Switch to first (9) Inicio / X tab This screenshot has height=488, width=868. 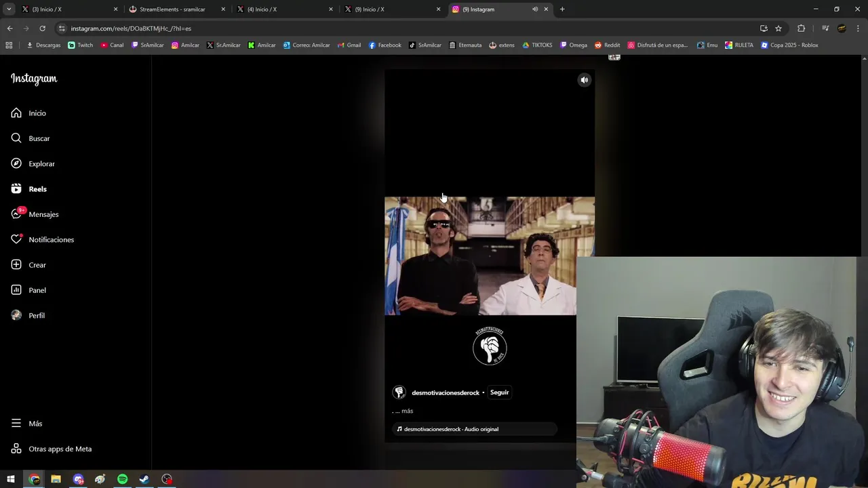392,9
